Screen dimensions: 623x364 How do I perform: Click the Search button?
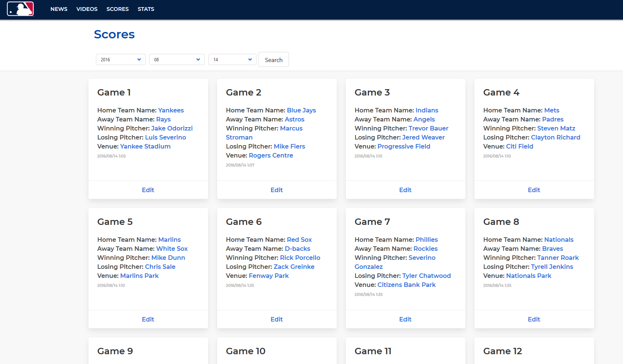274,59
